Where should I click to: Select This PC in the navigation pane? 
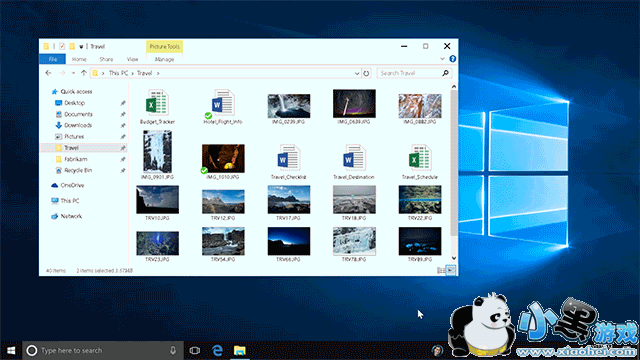coord(69,201)
